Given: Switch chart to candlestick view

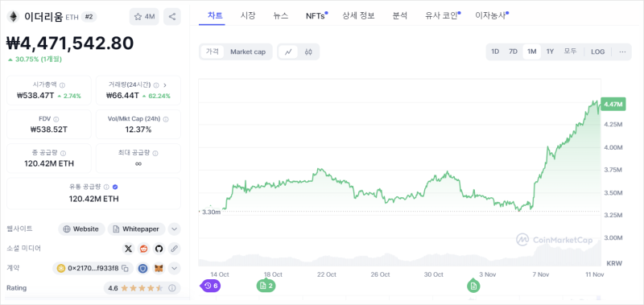Looking at the screenshot, I should tap(308, 52).
